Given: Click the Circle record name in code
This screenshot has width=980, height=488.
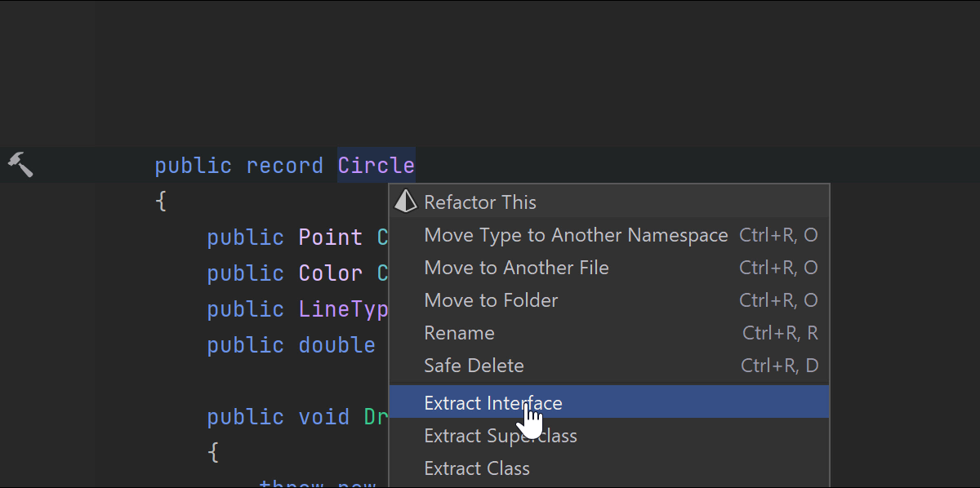Looking at the screenshot, I should (x=376, y=166).
